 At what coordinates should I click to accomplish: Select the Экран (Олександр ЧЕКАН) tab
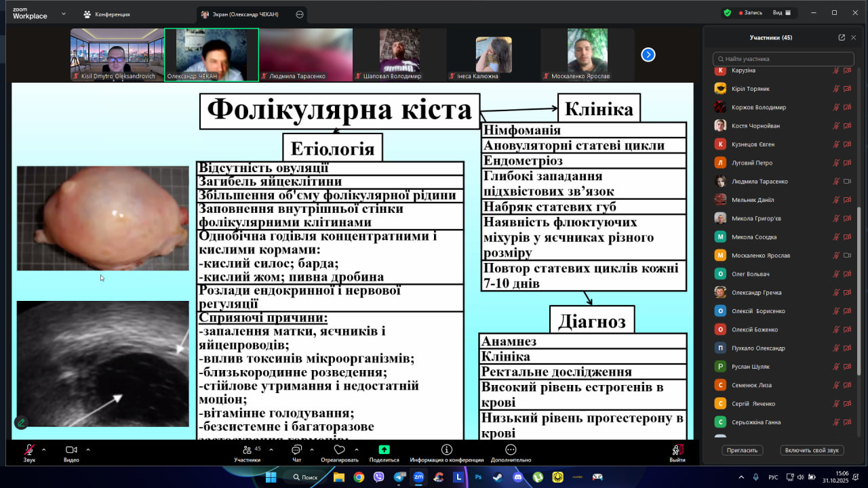click(x=248, y=14)
